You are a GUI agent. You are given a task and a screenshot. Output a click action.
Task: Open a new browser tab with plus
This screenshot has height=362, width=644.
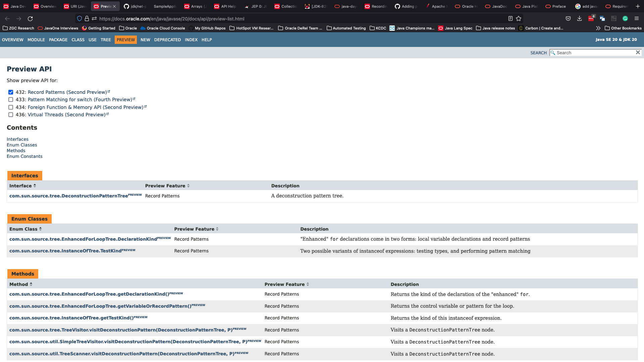pyautogui.click(x=638, y=6)
